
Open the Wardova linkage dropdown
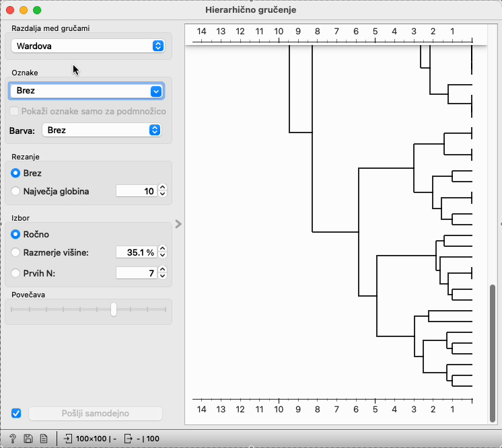[x=88, y=46]
